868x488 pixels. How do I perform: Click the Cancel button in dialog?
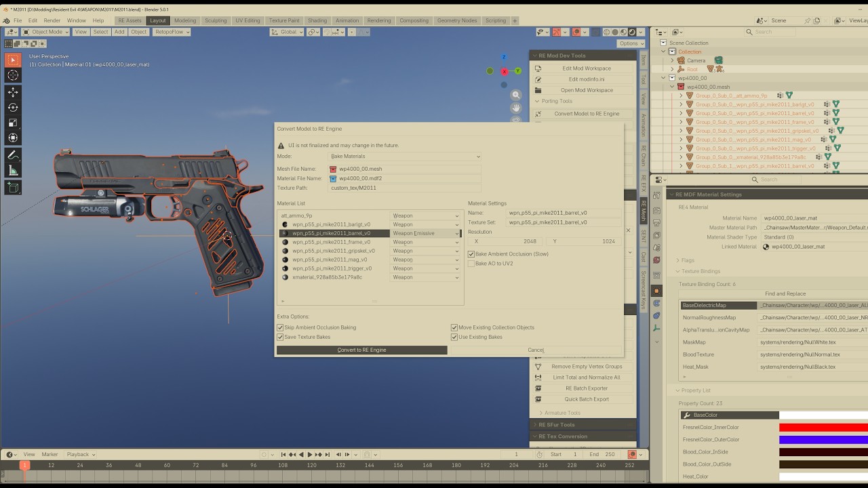tap(536, 350)
